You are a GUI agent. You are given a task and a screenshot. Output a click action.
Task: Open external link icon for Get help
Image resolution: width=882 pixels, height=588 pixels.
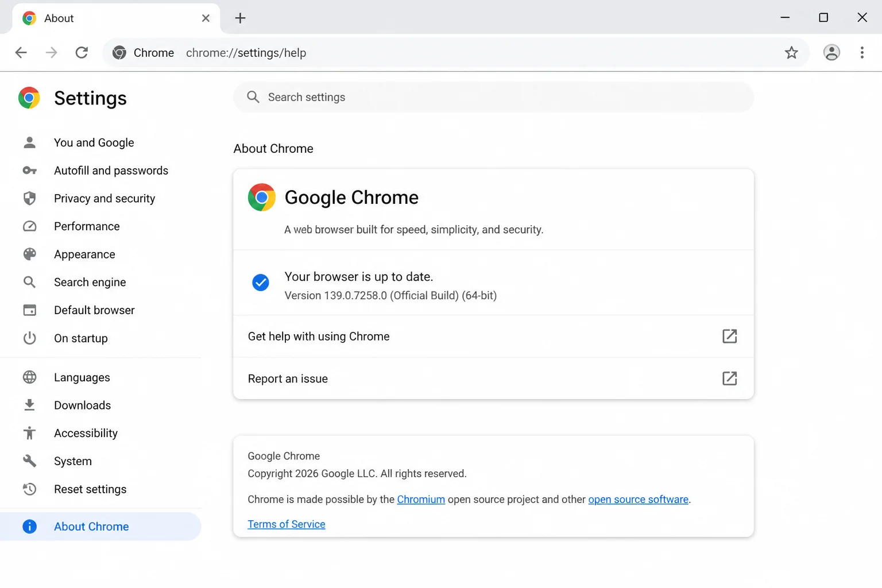click(x=729, y=336)
